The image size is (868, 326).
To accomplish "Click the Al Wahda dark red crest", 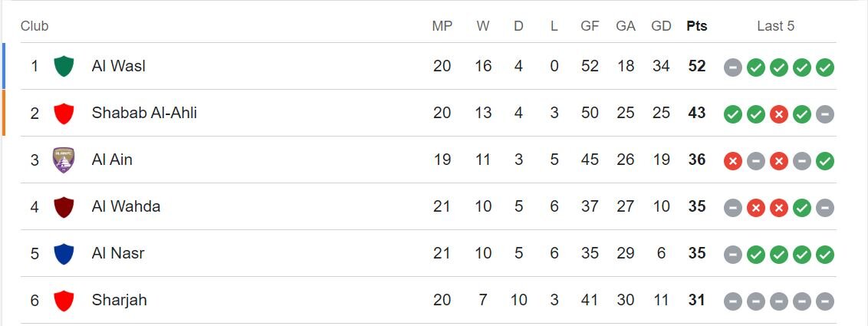I will coord(64,207).
